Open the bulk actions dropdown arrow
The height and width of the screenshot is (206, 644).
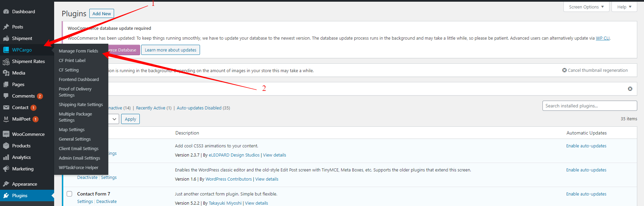click(114, 119)
